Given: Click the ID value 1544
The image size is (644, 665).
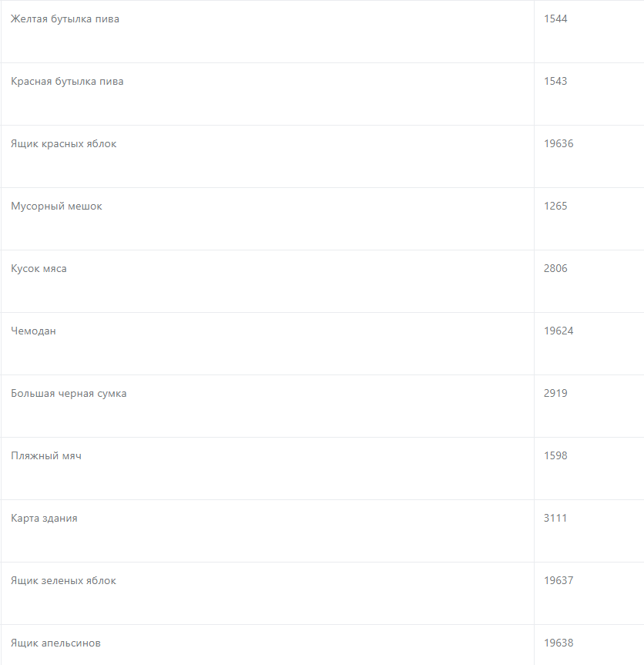Looking at the screenshot, I should click(555, 19).
